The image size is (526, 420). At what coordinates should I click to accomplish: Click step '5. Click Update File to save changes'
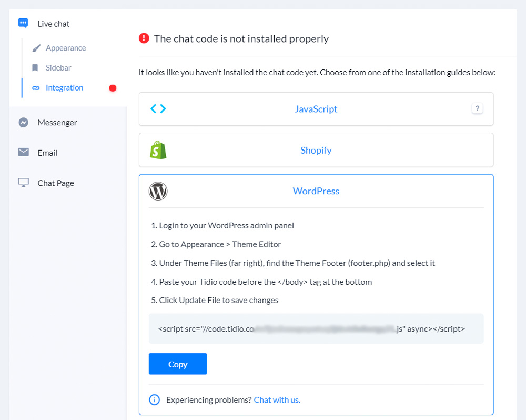tap(215, 300)
